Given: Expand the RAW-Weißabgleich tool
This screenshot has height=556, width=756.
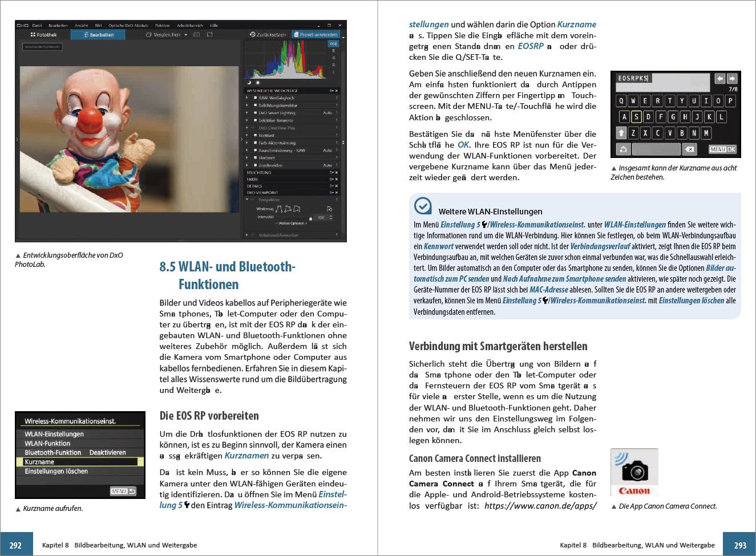Looking at the screenshot, I should (x=247, y=98).
